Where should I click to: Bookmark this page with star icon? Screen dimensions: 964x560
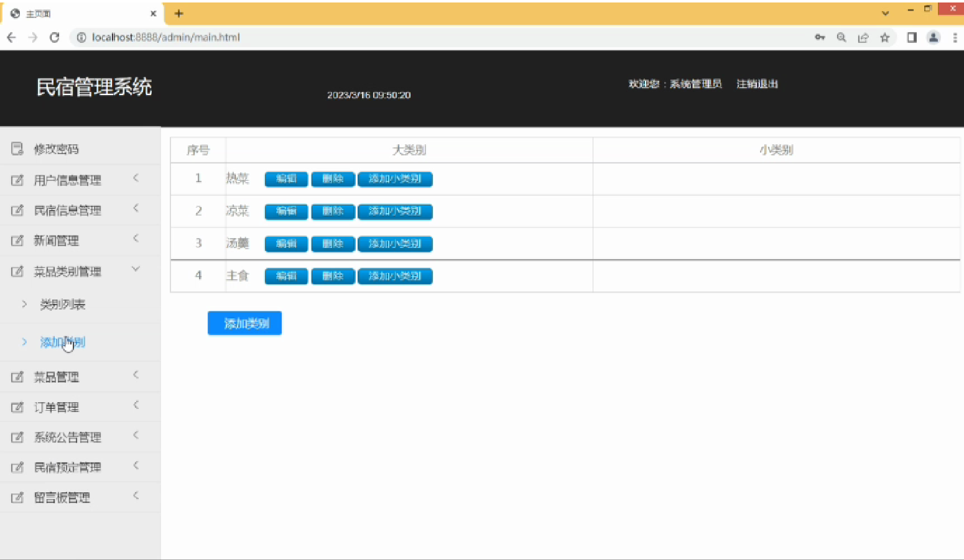[885, 37]
